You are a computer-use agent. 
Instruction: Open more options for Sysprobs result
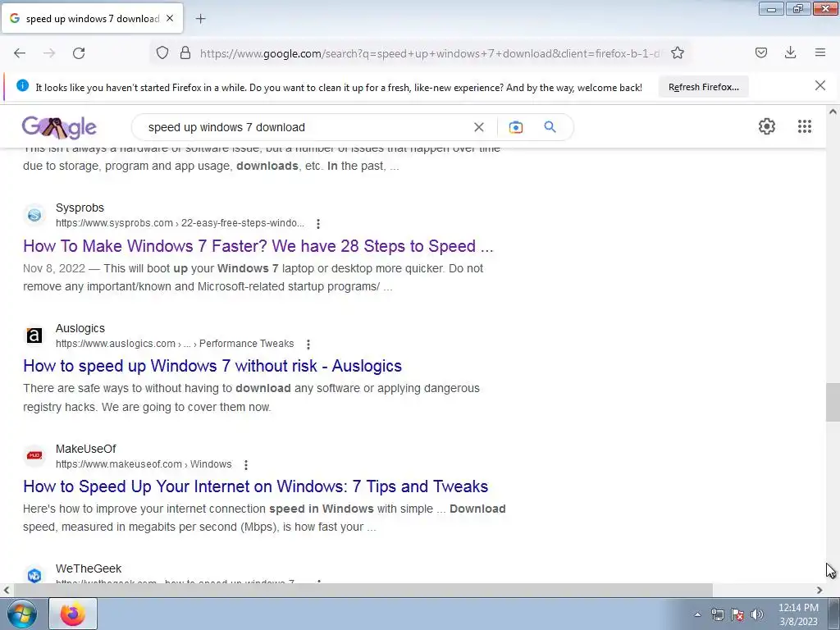(x=318, y=223)
